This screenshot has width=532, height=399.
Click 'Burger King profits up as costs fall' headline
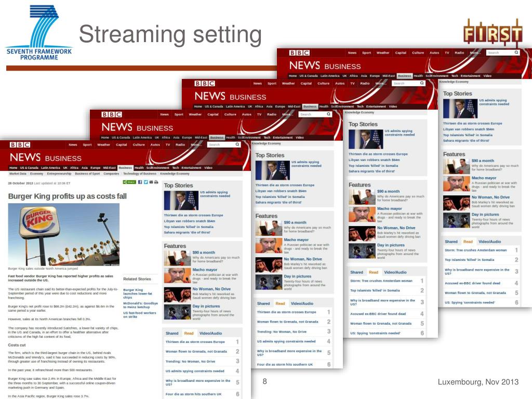click(x=67, y=196)
